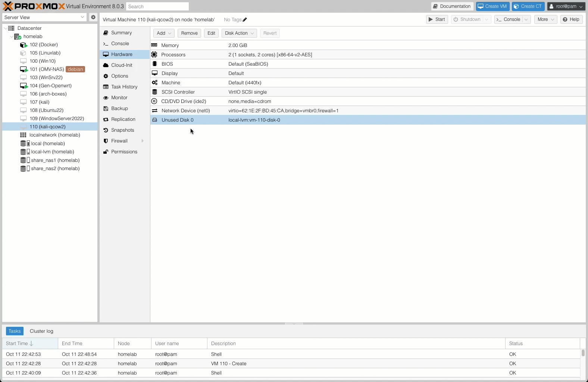Click the Machine cogs icon

(x=154, y=82)
